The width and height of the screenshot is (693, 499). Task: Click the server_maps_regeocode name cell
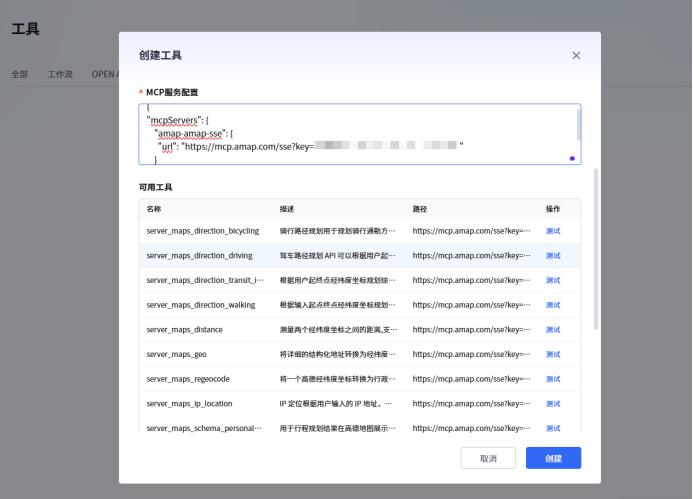point(188,380)
